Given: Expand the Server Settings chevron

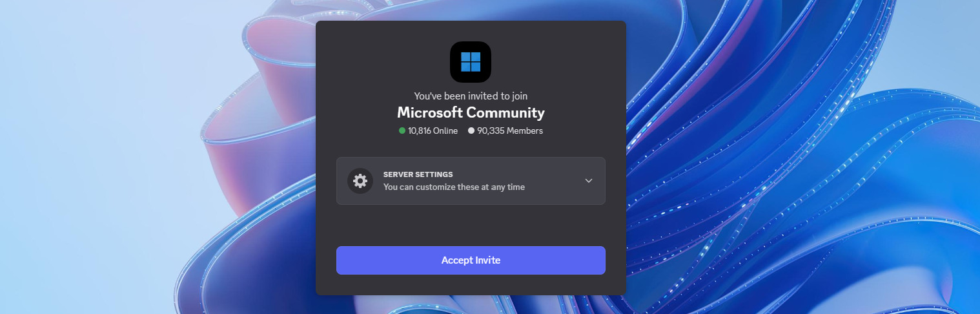Looking at the screenshot, I should click(589, 181).
